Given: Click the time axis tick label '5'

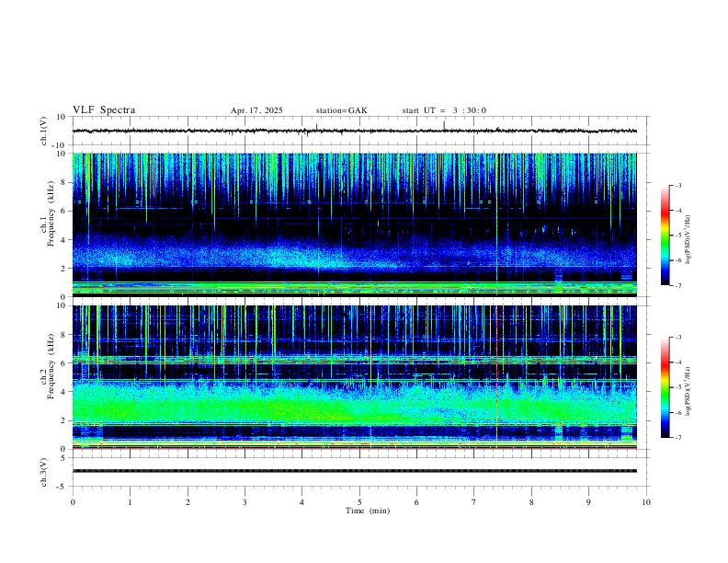Looking at the screenshot, I should point(359,502).
